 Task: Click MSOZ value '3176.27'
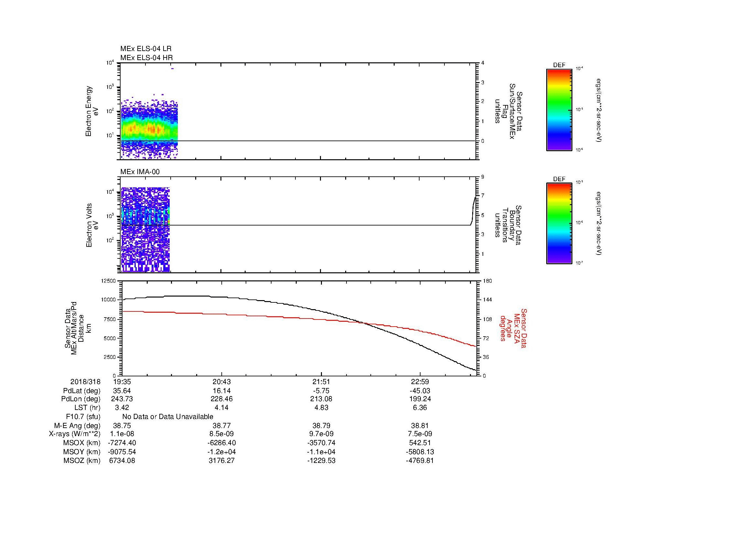(222, 461)
